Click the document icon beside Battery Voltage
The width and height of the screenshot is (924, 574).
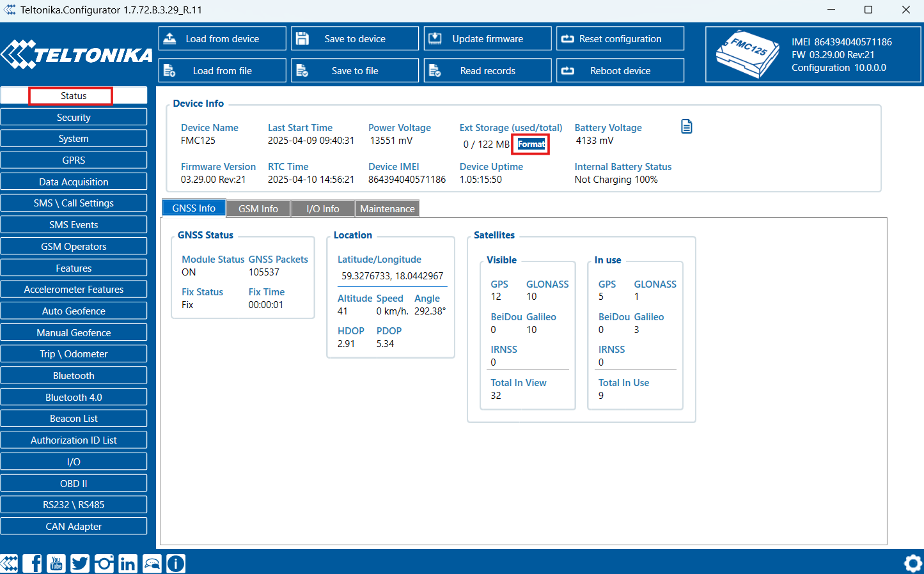pyautogui.click(x=687, y=127)
